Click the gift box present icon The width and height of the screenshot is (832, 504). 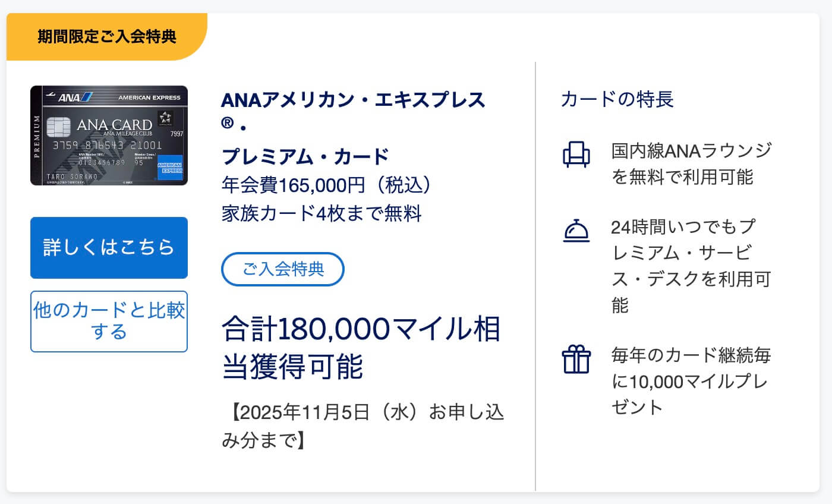click(576, 360)
